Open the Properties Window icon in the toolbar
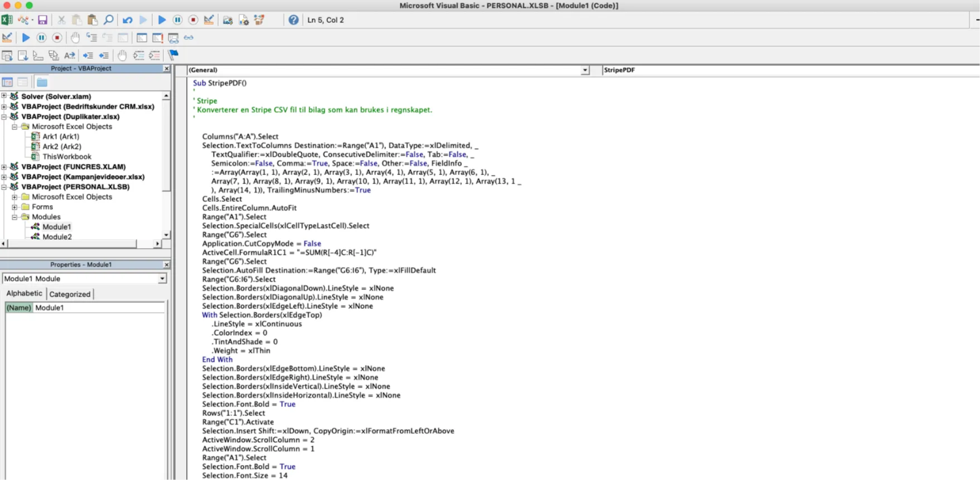Image resolution: width=980 pixels, height=480 pixels. [244, 20]
